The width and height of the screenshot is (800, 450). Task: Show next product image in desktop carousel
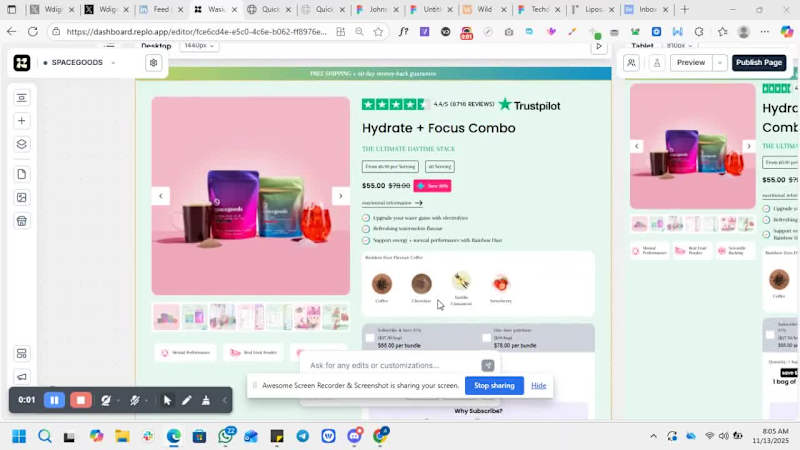click(x=341, y=196)
